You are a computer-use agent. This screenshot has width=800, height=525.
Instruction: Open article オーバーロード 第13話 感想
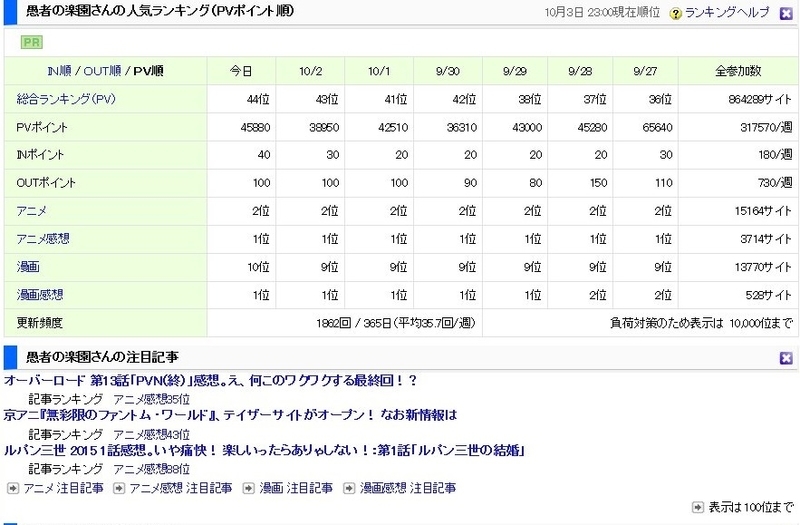tap(210, 381)
